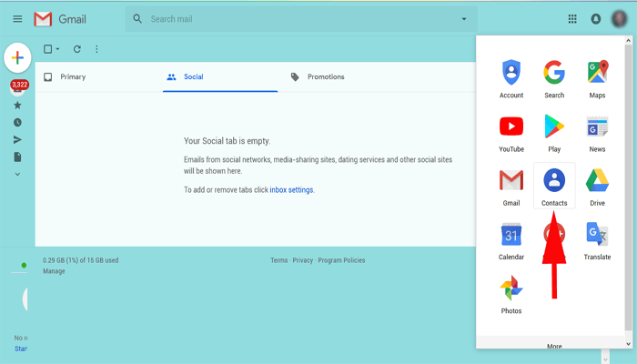Open Starred mail star icon

coord(17,106)
